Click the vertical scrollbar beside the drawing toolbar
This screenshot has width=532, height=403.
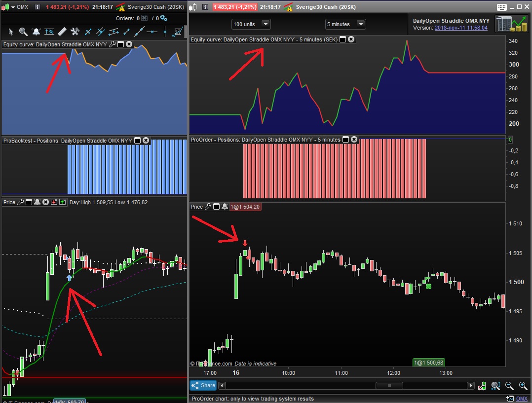point(185,32)
